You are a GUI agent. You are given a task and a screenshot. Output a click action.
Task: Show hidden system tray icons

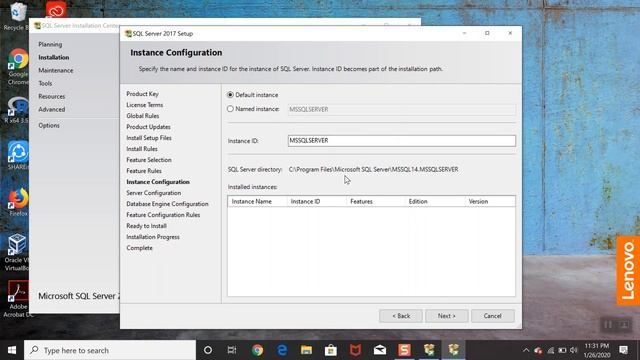(526, 350)
